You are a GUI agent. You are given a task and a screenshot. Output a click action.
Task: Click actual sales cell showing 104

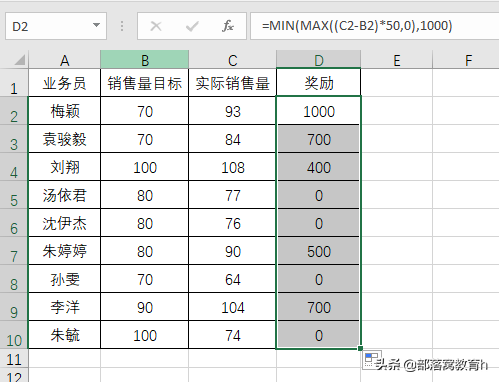(x=232, y=307)
